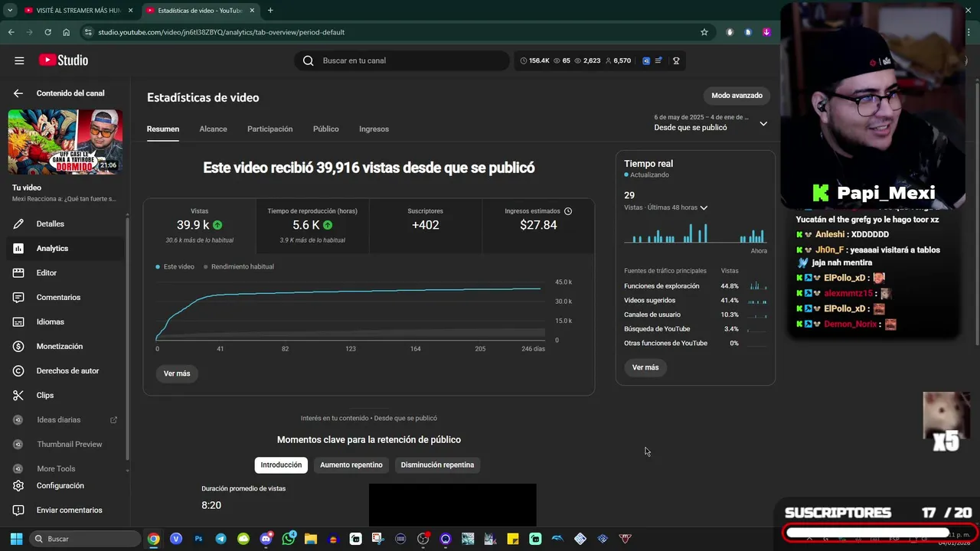Select the Tiempo de reproducción metric card
980x551 pixels.
click(x=312, y=227)
